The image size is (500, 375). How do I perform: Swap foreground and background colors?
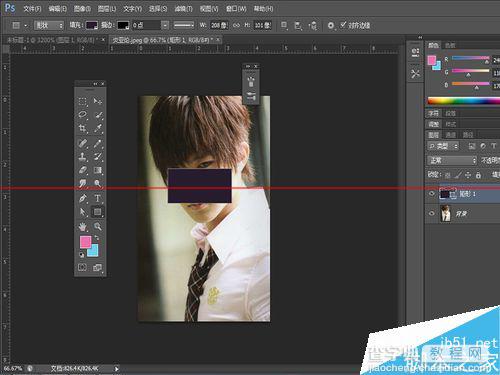(97, 238)
